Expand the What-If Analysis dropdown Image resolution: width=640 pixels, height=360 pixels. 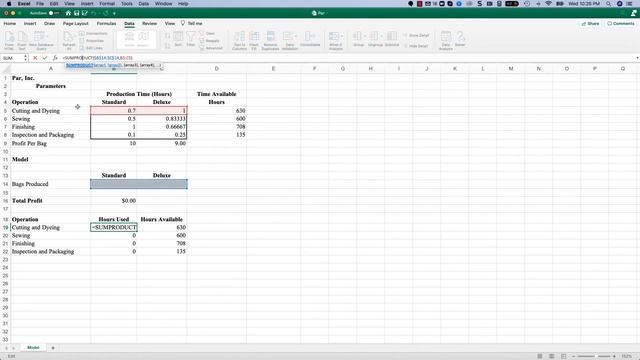coord(342,36)
